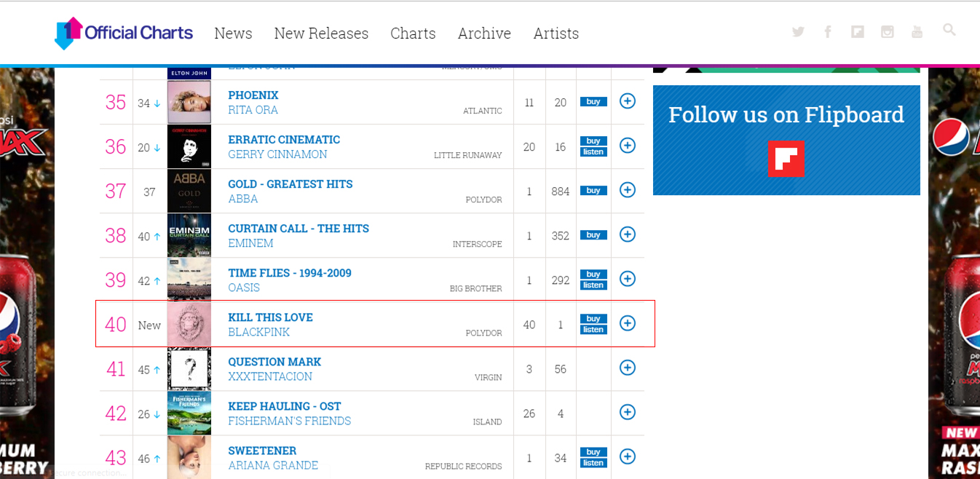Listen to Kill This Love
This screenshot has height=479, width=980.
point(593,330)
